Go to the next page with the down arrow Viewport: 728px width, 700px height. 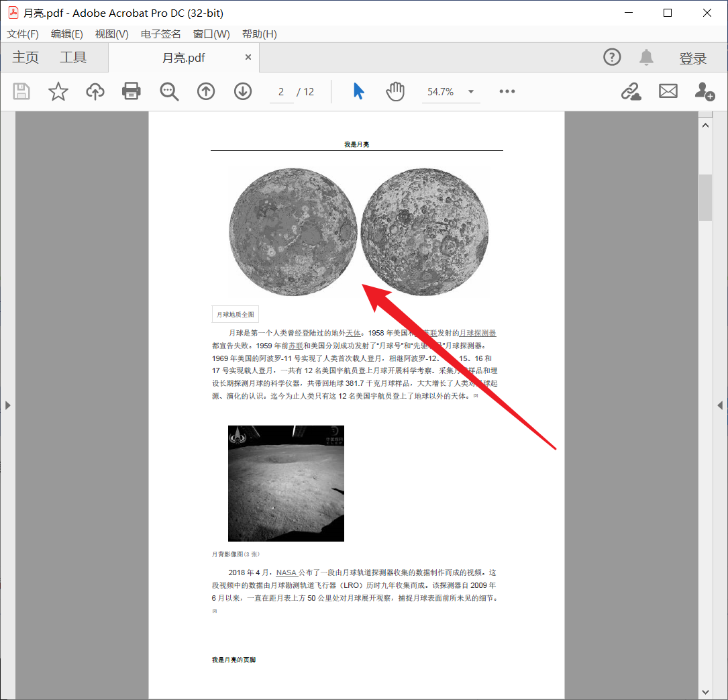pyautogui.click(x=242, y=91)
